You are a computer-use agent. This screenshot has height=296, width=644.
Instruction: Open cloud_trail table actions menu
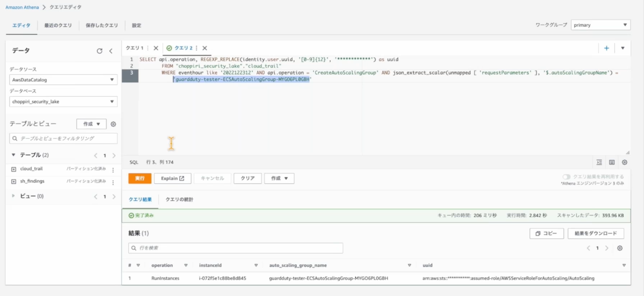[113, 170]
